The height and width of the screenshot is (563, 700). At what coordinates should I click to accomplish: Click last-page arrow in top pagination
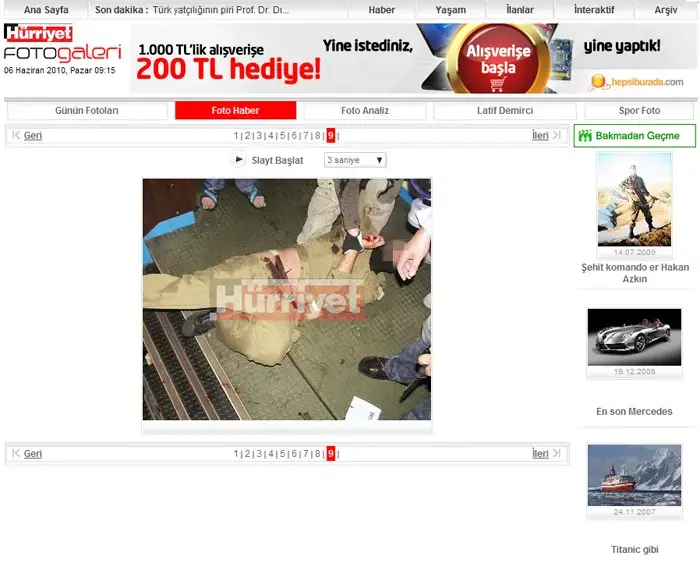point(557,135)
